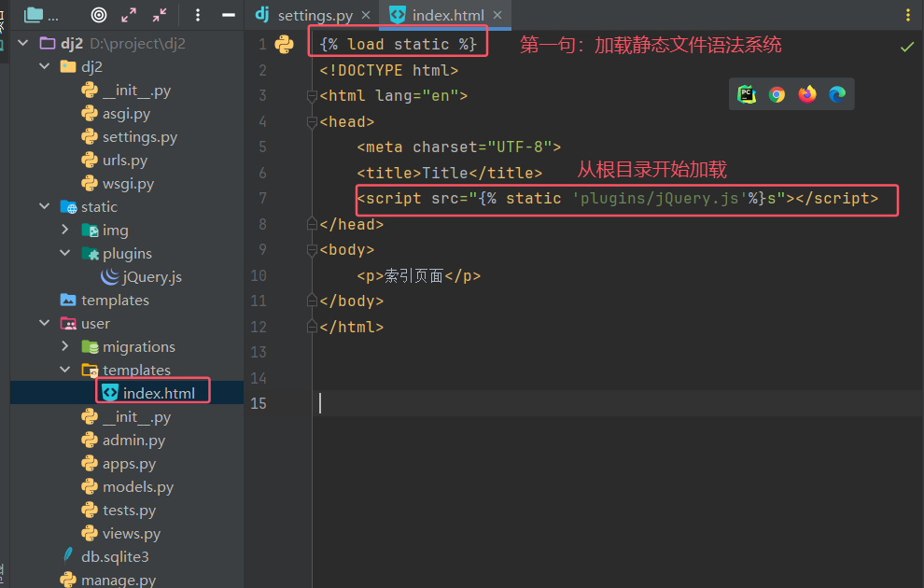924x588 pixels.
Task: Open the Project view selector
Action: click(x=41, y=15)
